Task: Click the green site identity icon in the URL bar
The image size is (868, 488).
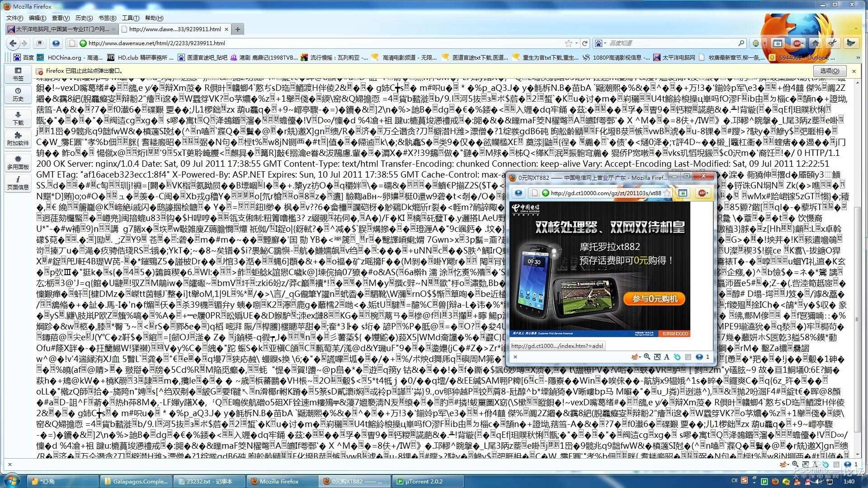Action: [x=83, y=43]
